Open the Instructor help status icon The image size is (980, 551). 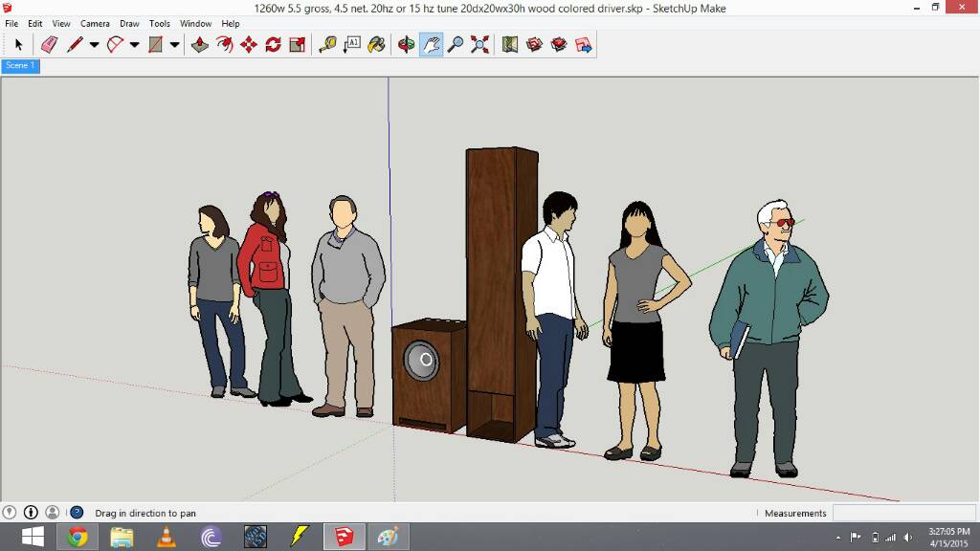click(x=77, y=513)
